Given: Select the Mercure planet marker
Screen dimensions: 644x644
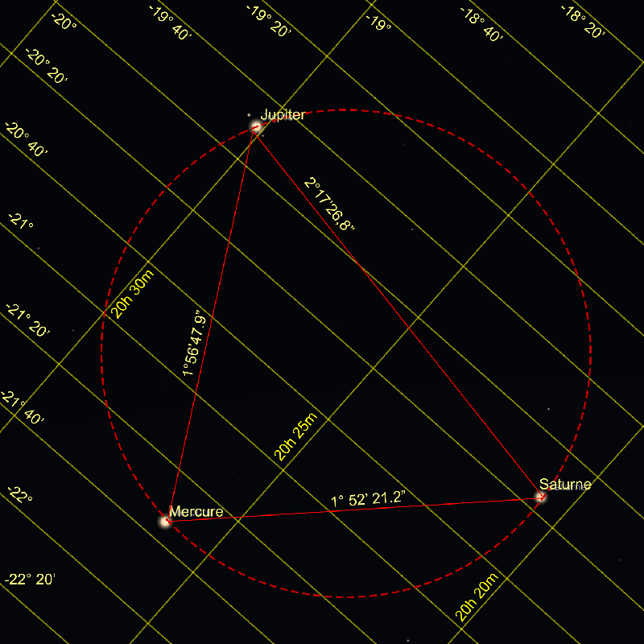Looking at the screenshot, I should point(166,521).
